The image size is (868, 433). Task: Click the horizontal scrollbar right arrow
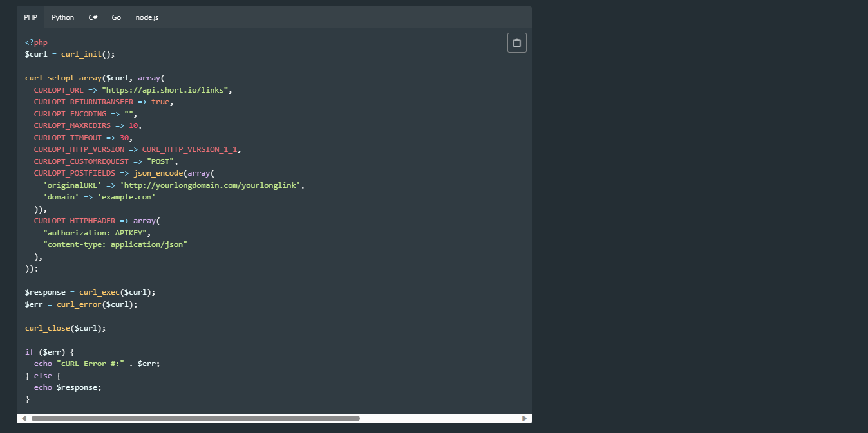[x=524, y=418]
